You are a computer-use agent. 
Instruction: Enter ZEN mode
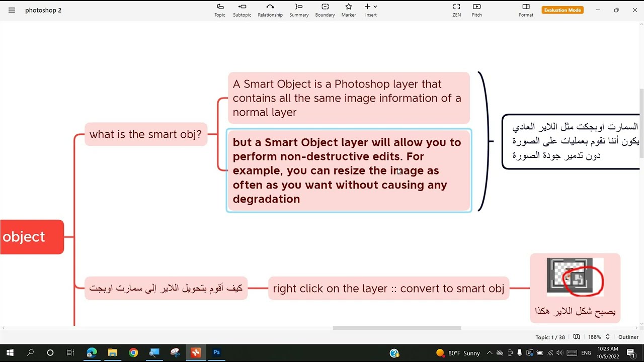click(x=456, y=10)
